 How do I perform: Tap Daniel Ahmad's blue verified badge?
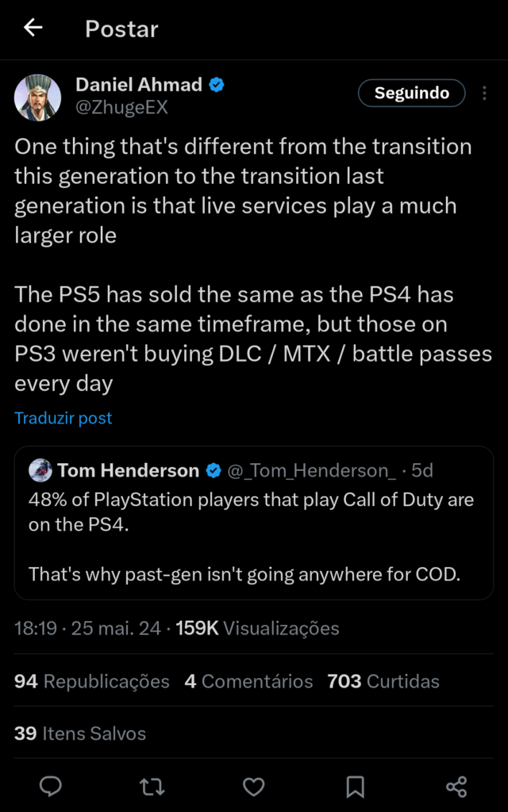pos(216,85)
